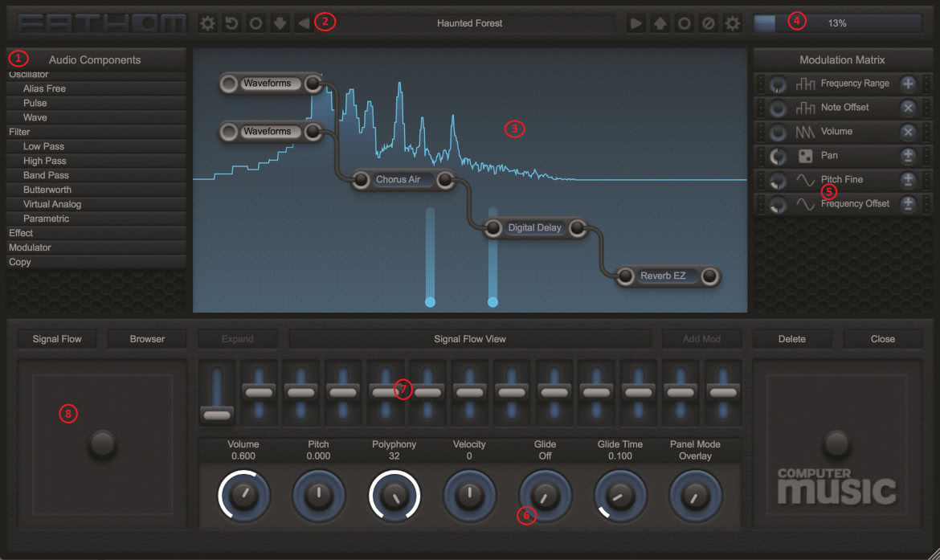940x560 pixels.
Task: Select the Chorus Air node
Action: click(x=403, y=180)
